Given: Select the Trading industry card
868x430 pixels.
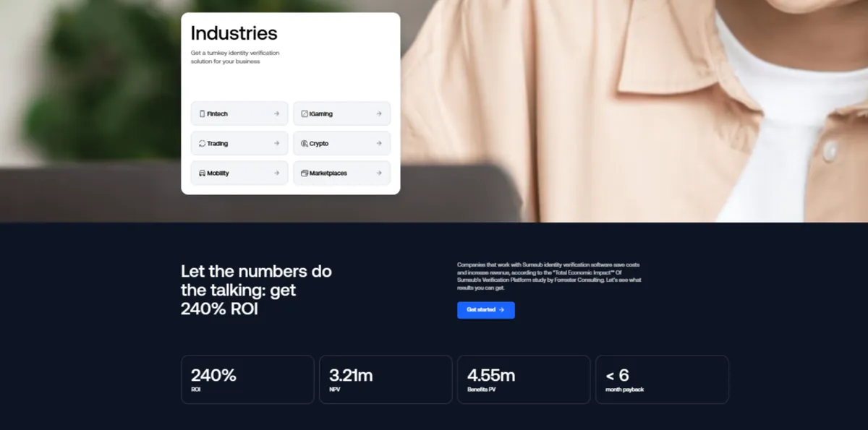Looking at the screenshot, I should click(x=239, y=143).
